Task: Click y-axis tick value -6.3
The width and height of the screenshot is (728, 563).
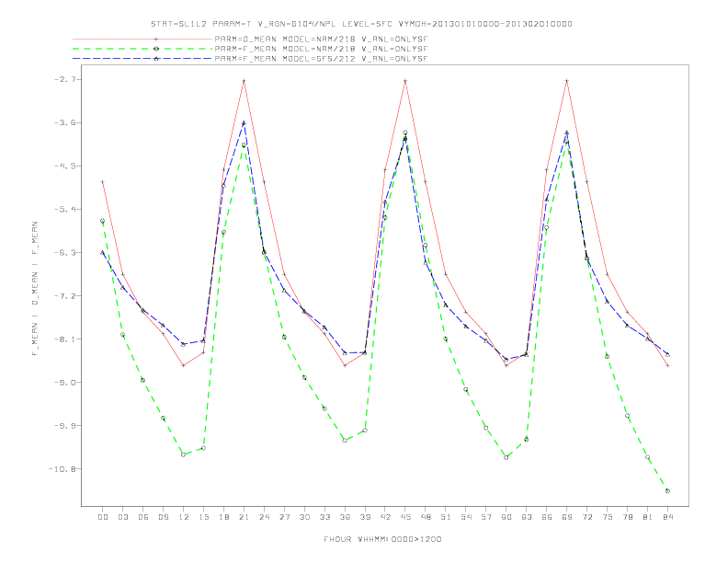Action: point(64,253)
